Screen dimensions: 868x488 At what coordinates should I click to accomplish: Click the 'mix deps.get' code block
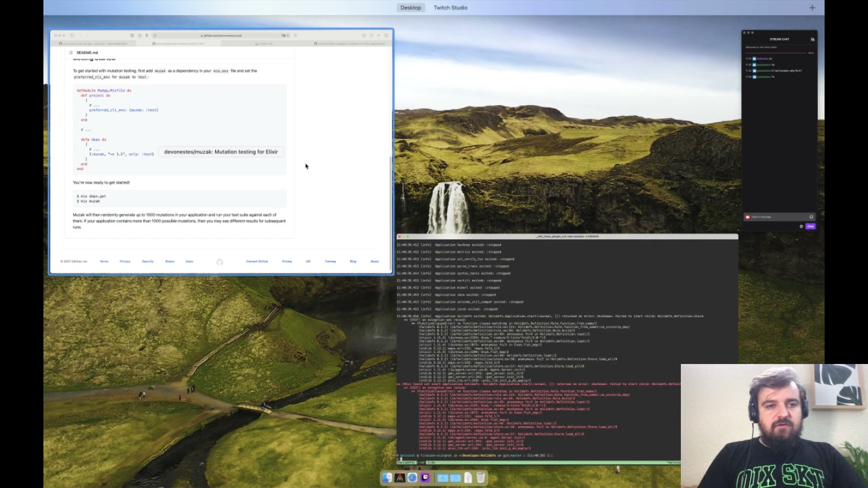coord(180,199)
